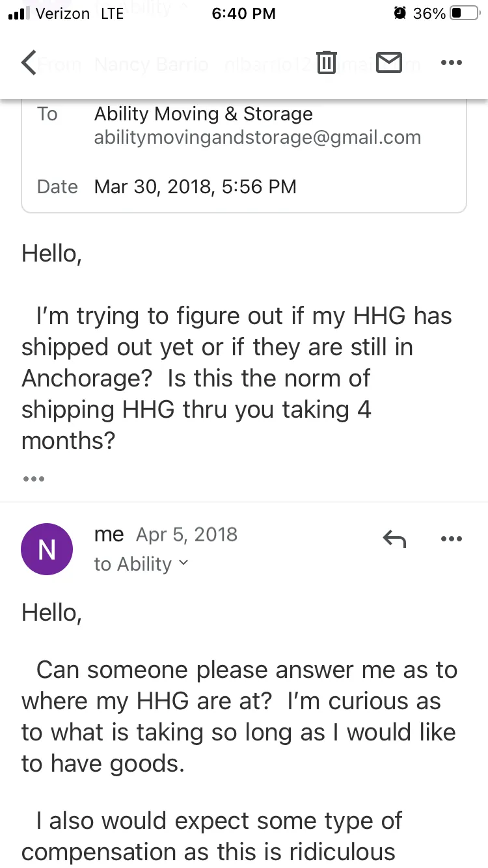Tap the abilitymovingandstorage@gmail.com address
The height and width of the screenshot is (868, 488).
click(257, 137)
